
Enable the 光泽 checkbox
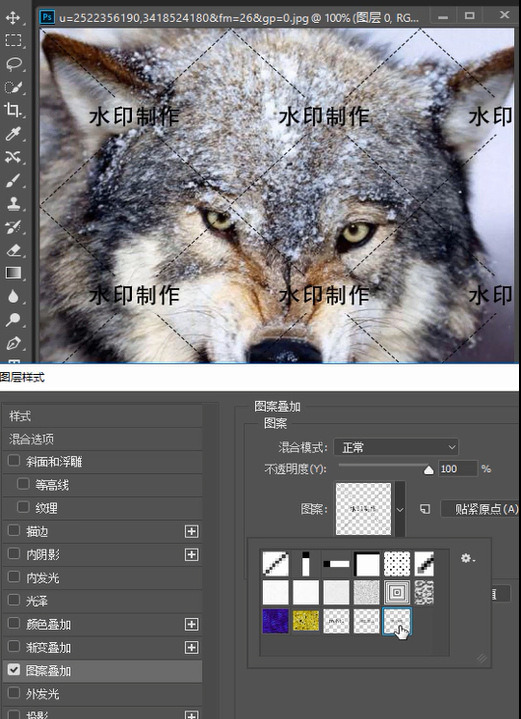coord(14,600)
